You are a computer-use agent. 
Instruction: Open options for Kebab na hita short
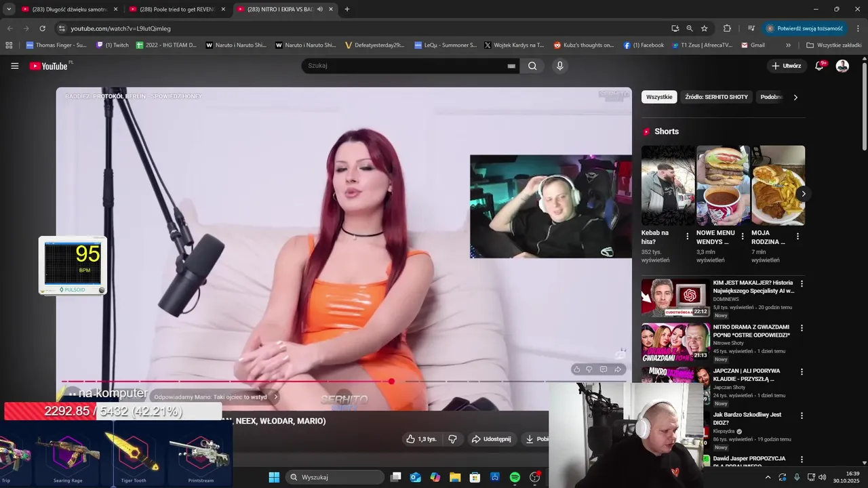[687, 237]
